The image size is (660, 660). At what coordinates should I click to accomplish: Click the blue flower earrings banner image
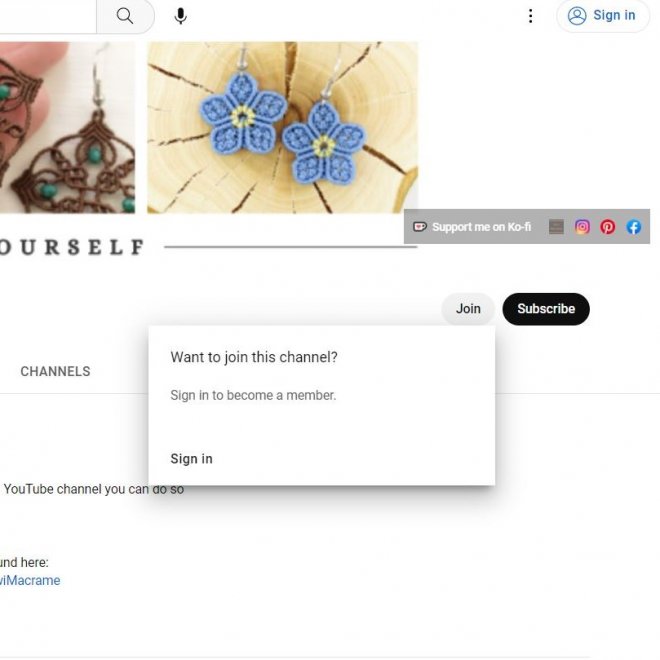[x=282, y=128]
